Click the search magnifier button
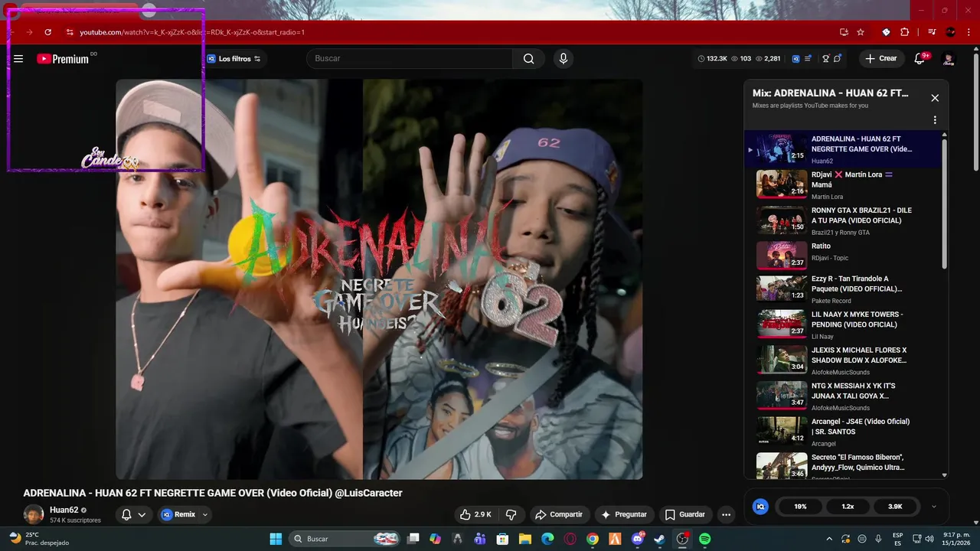Image resolution: width=980 pixels, height=551 pixels. point(529,59)
